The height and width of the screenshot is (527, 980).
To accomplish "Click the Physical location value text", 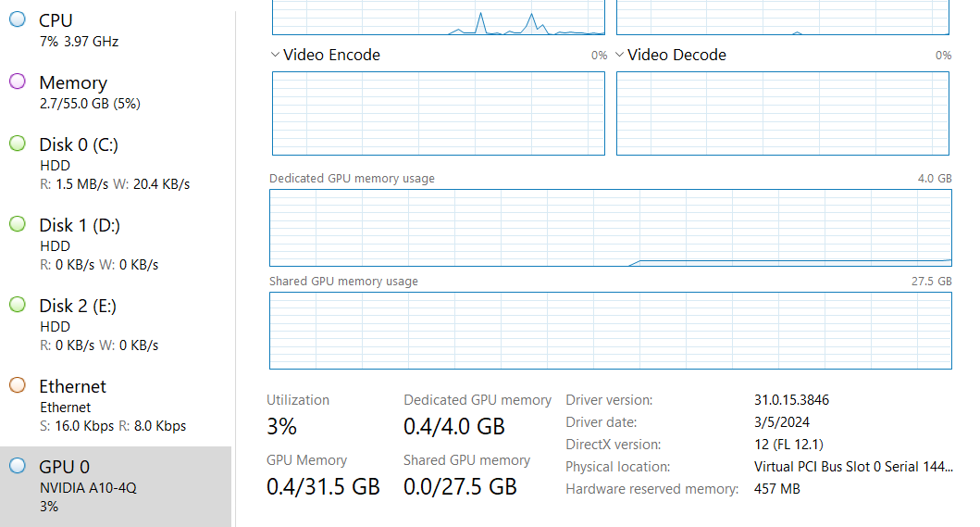I will coord(853,466).
